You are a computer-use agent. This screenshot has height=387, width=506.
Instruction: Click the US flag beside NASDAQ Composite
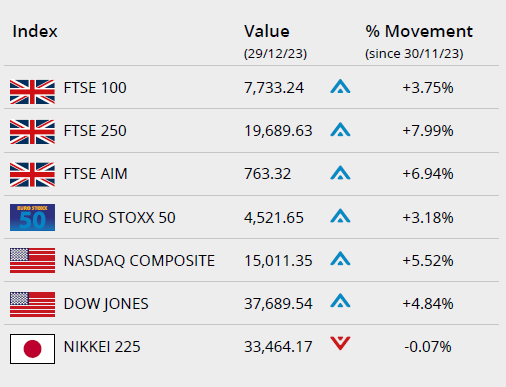click(32, 260)
